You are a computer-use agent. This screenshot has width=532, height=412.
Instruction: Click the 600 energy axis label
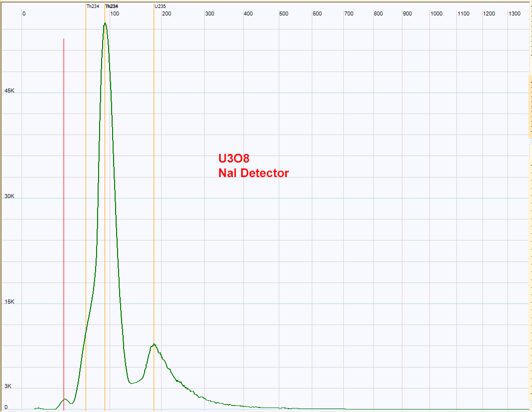coord(317,13)
